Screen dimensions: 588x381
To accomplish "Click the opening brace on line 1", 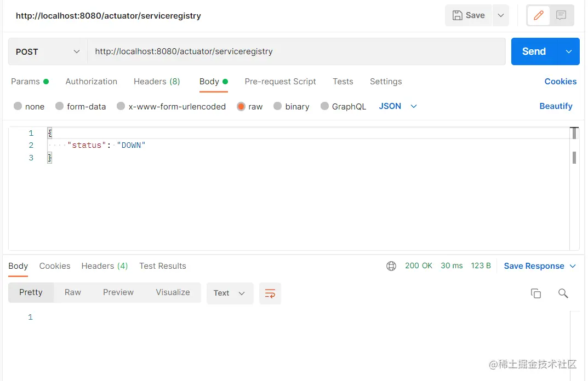I will tap(49, 133).
